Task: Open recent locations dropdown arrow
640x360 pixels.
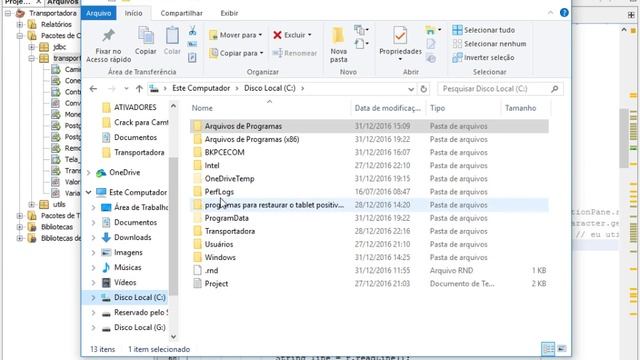Action: coord(126,89)
